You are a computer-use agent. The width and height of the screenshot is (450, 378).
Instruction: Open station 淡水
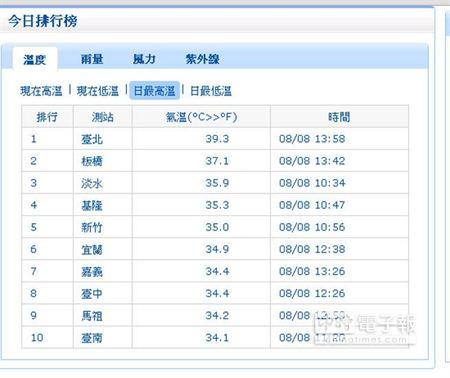(x=92, y=183)
